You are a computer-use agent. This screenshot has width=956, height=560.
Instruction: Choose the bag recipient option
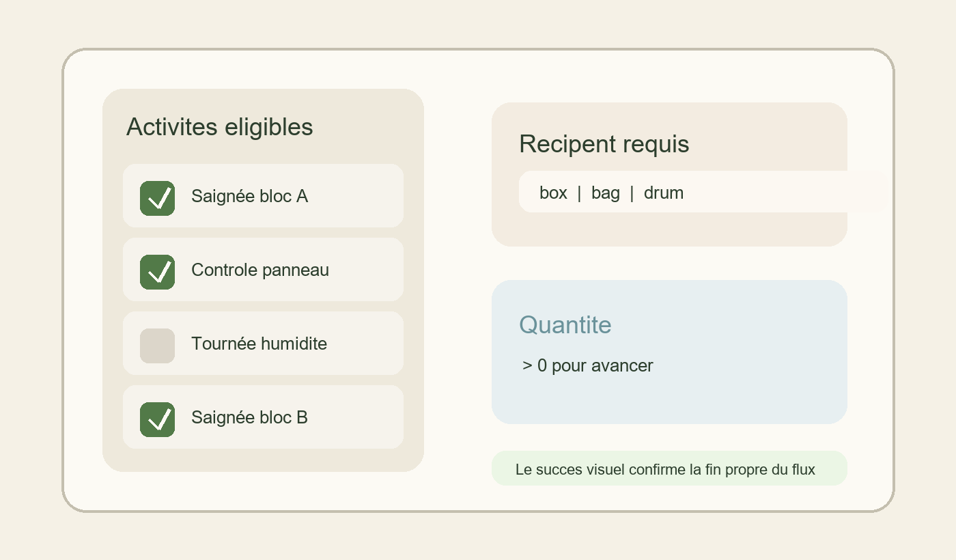coord(605,193)
